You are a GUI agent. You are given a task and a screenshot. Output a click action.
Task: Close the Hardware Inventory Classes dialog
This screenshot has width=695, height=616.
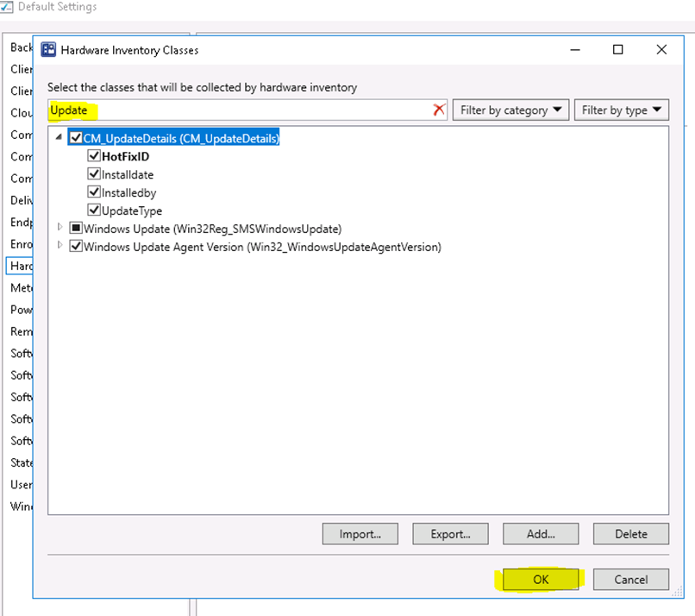tap(661, 50)
